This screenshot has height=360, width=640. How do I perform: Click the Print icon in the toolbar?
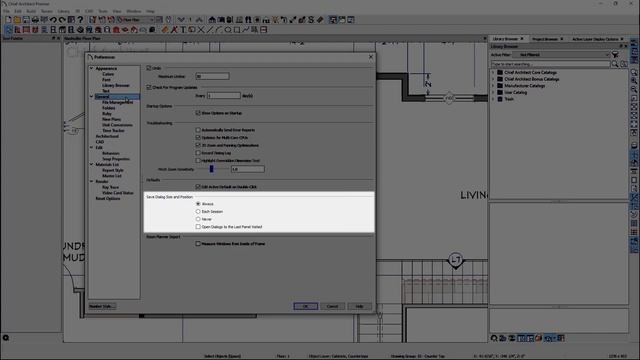coord(35,20)
